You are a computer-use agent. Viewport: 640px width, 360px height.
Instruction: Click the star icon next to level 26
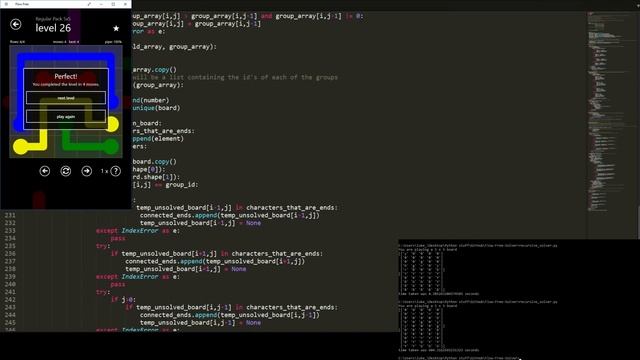[116, 28]
